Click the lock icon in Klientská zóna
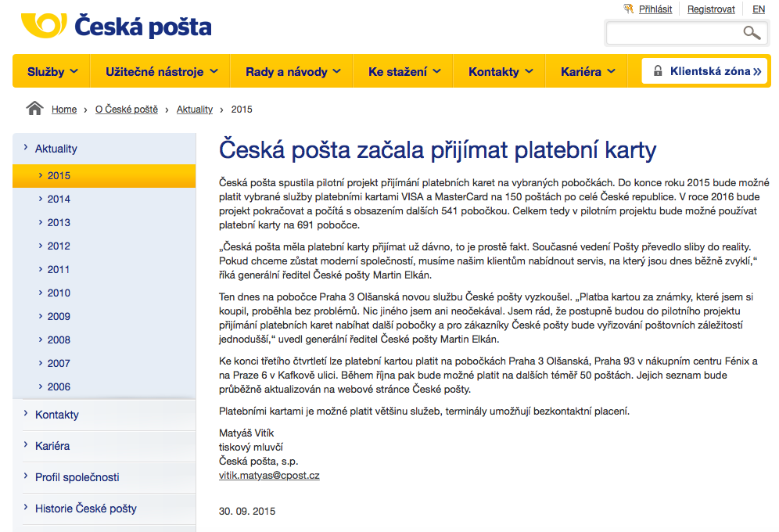The width and height of the screenshot is (779, 532). tap(658, 71)
